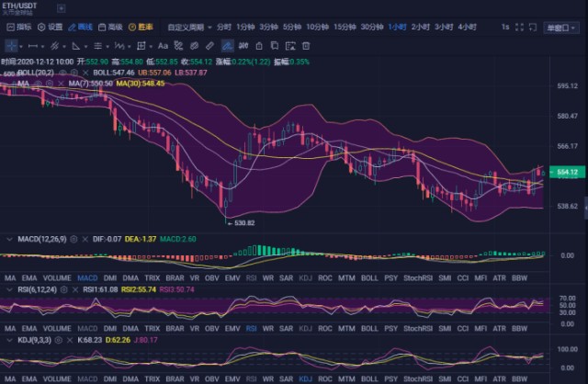The image size is (588, 384).
Task: Open settings gear for MACD(12,26,9)
Action: [73, 239]
